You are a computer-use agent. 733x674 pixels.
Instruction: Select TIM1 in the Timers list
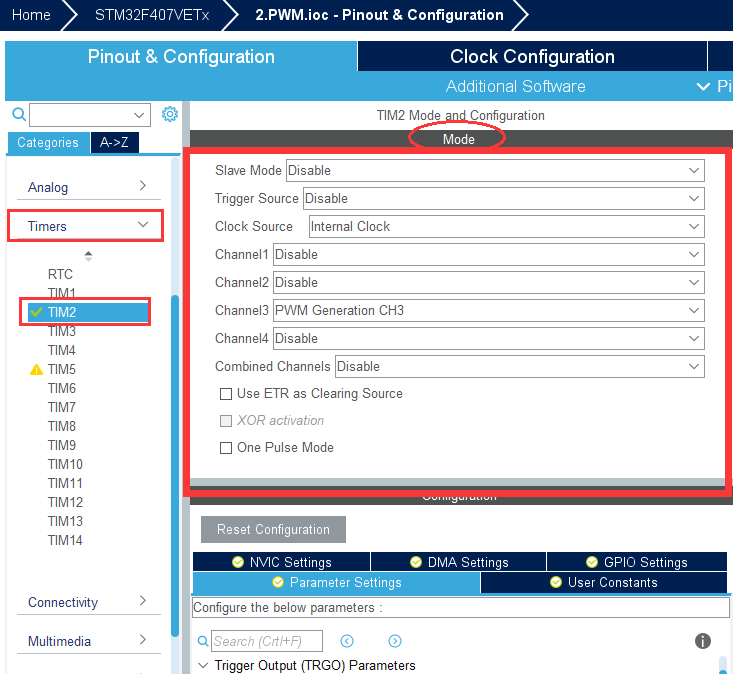point(62,293)
